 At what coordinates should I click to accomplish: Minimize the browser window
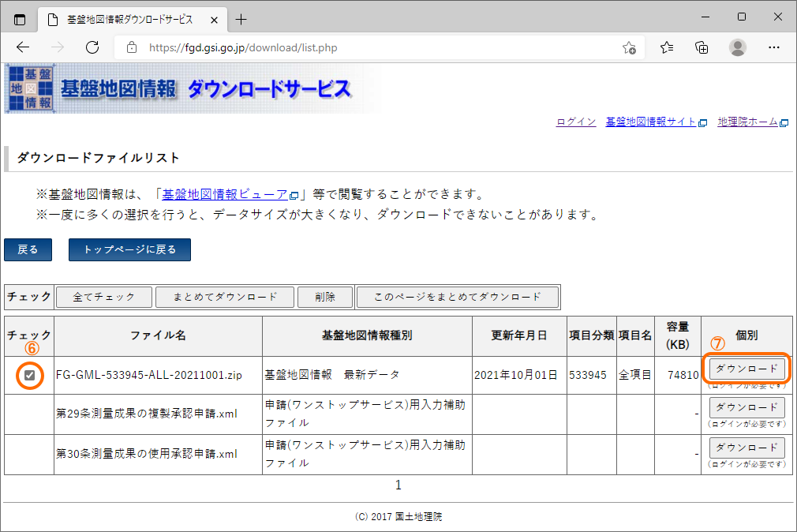(x=705, y=17)
